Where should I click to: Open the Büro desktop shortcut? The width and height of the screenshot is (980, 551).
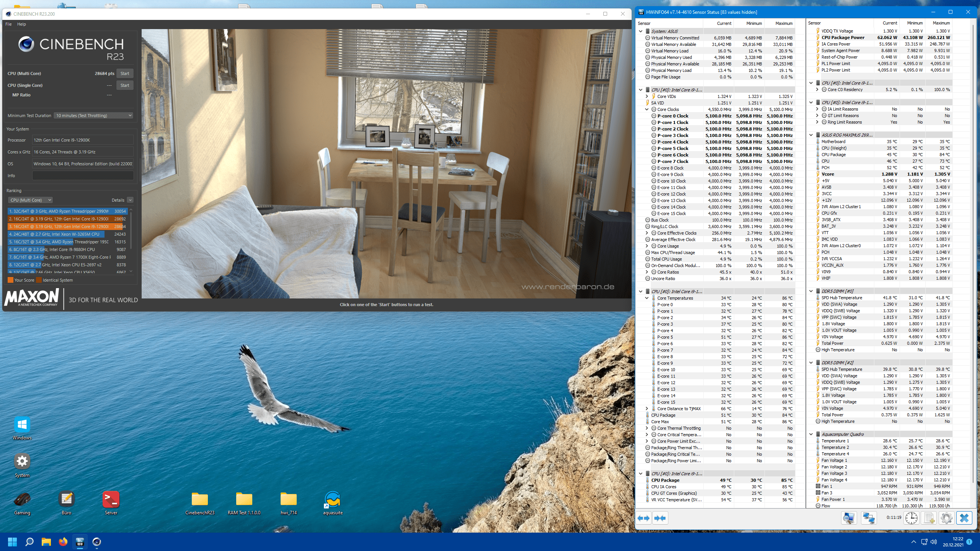click(x=67, y=503)
